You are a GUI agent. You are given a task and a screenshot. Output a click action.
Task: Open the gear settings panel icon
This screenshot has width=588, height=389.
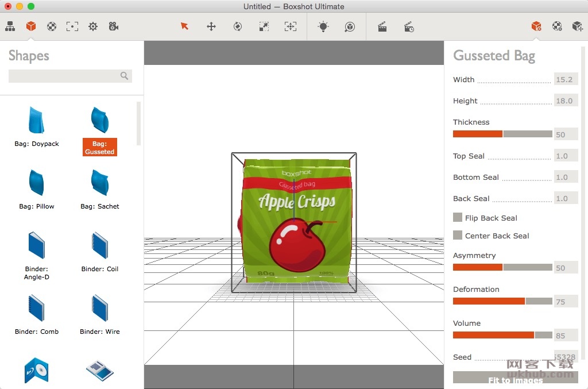click(x=93, y=26)
